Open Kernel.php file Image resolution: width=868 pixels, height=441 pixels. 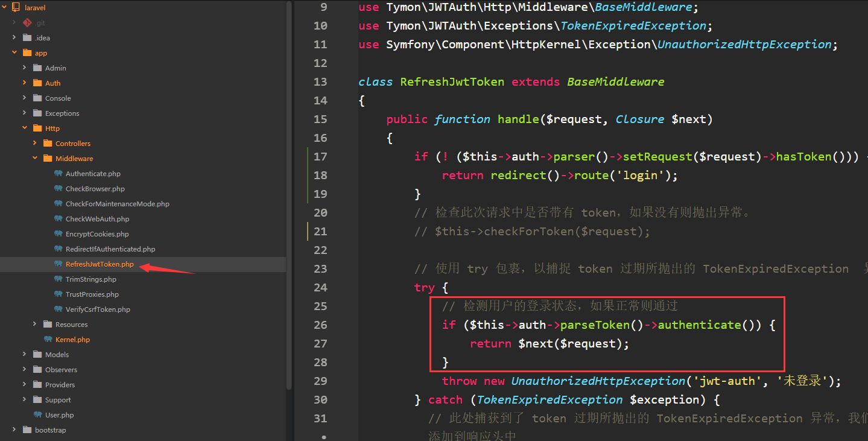pos(72,340)
